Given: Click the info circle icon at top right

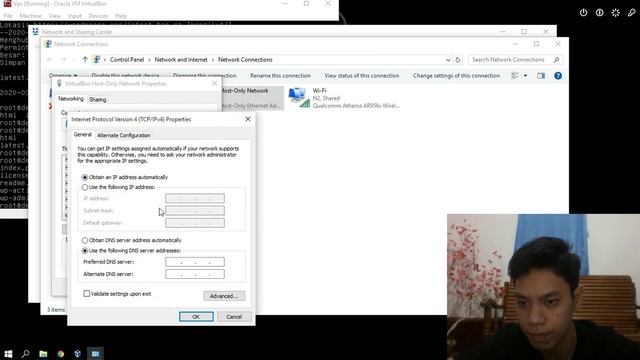Looking at the screenshot, I should point(599,13).
